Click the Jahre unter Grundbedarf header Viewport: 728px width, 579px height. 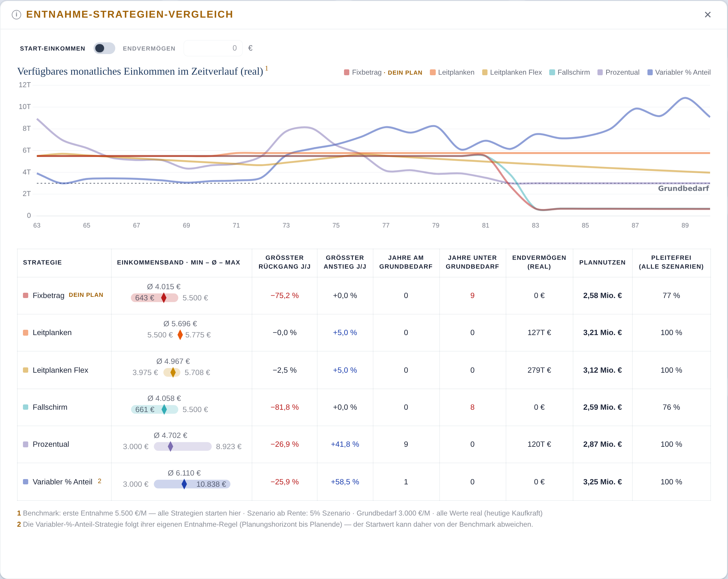click(472, 262)
